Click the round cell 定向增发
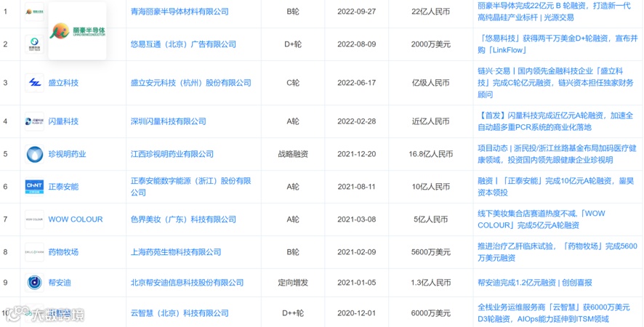Viewport: 644px width, 327px height. coord(293,283)
